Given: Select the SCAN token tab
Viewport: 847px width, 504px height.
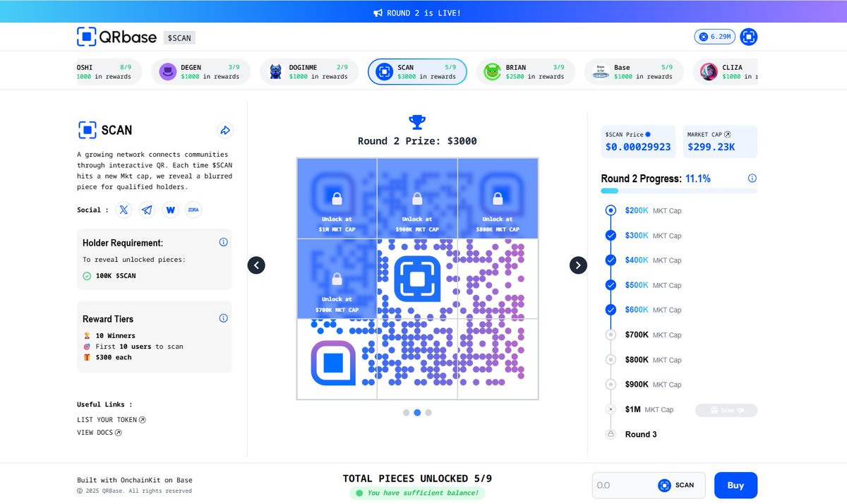Looking at the screenshot, I should pos(417,71).
